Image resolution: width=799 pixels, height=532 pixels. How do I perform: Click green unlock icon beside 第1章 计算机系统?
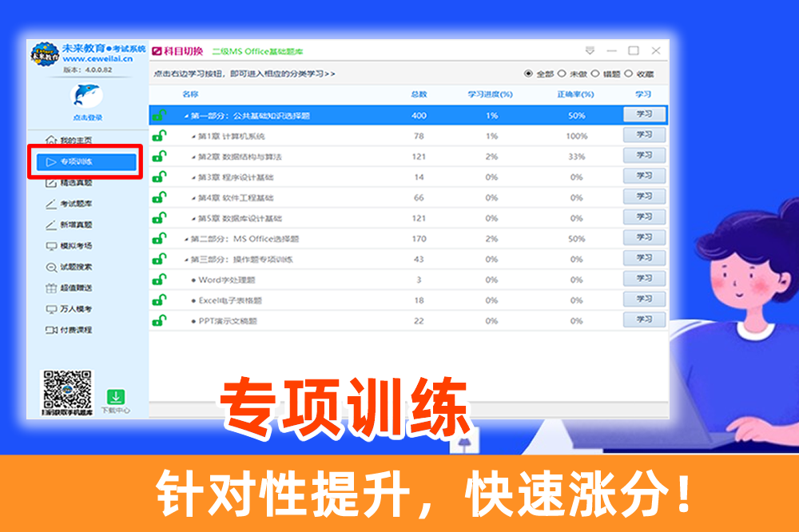click(160, 136)
